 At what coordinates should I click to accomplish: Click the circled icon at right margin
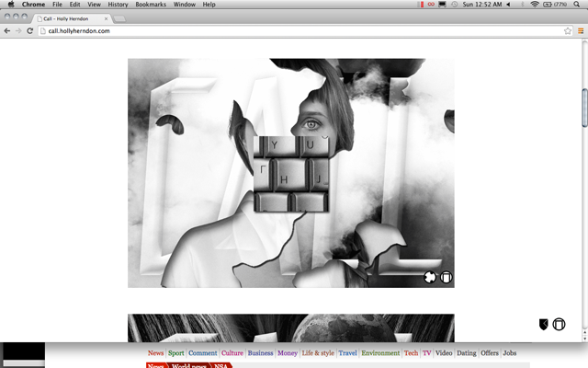coord(559,324)
